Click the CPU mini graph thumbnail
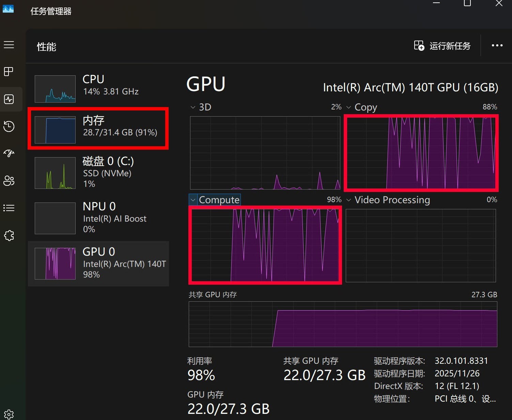512x420 pixels. 55,89
